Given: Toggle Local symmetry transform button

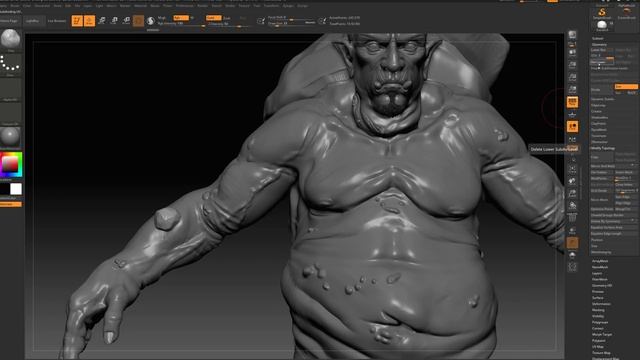Looking at the screenshot, I should (x=572, y=127).
